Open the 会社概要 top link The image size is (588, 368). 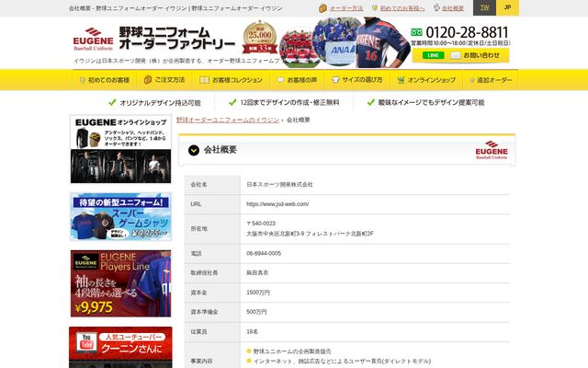coord(453,8)
